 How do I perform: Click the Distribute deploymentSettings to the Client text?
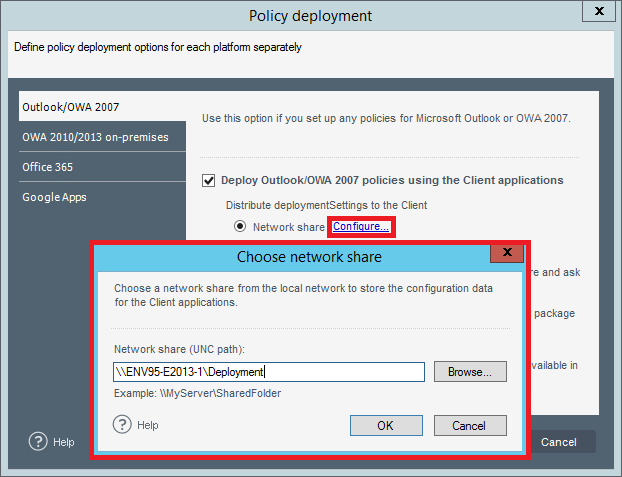click(x=326, y=205)
